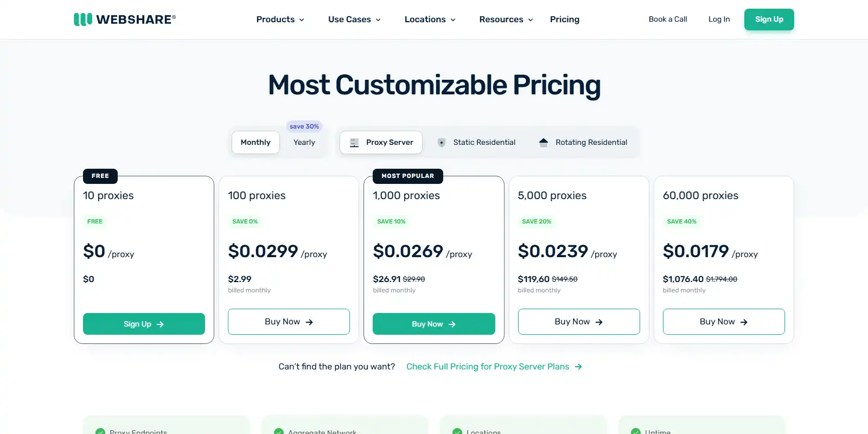Click the MOST POPULAR badge
868x434 pixels.
pos(407,176)
